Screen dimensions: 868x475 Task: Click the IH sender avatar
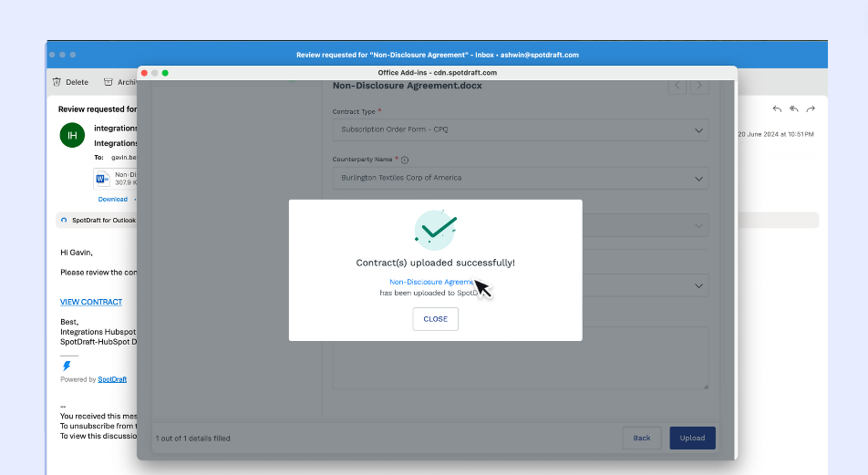tap(72, 135)
